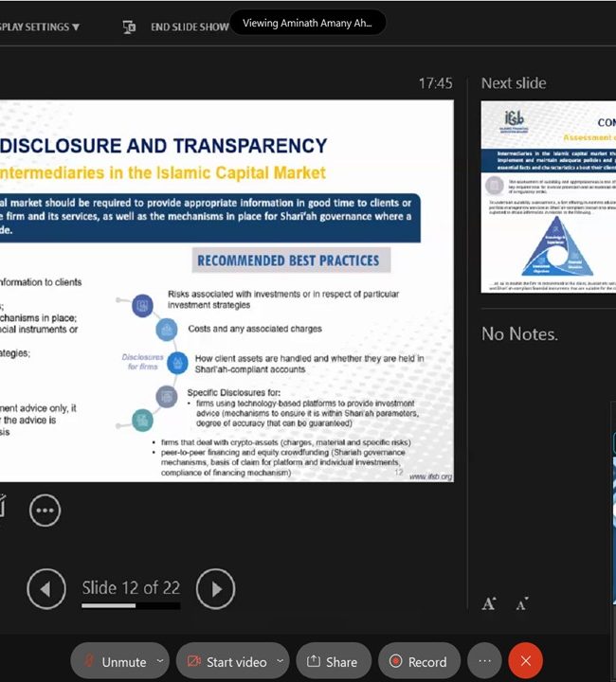Click the slide progress bar
The image size is (616, 682).
[131, 605]
